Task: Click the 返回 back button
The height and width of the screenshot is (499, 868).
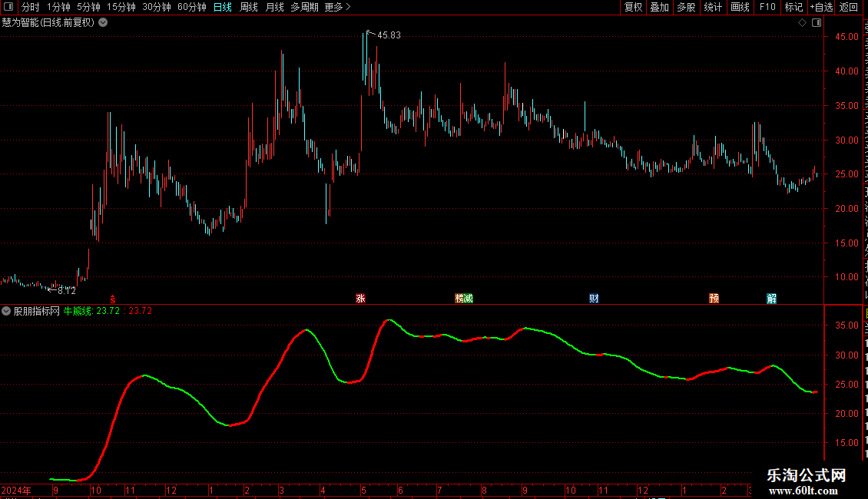Action: coord(849,7)
